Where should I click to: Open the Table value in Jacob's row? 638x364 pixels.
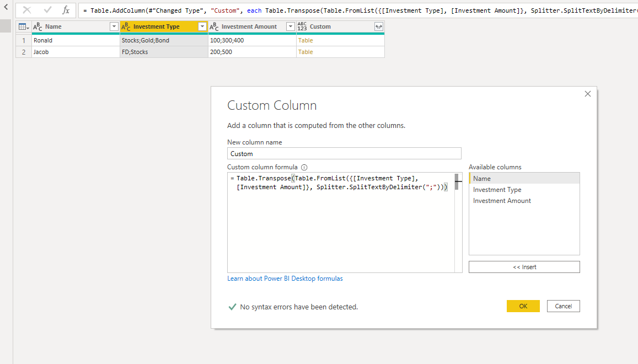click(305, 52)
